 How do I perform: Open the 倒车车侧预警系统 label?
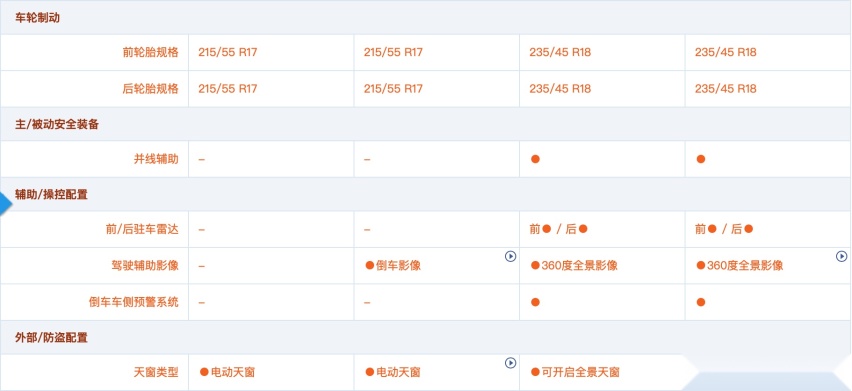click(x=134, y=302)
